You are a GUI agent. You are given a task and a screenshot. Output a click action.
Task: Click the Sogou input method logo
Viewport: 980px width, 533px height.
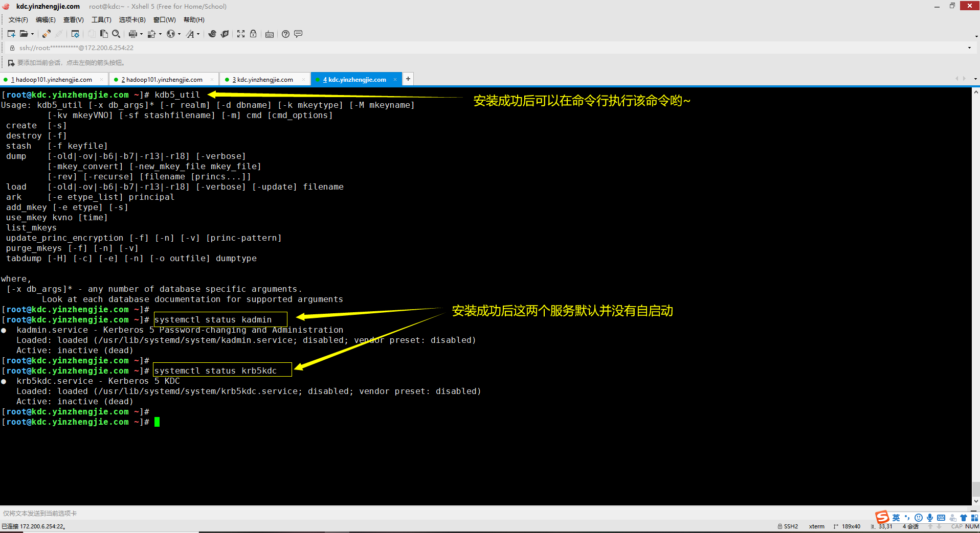pyautogui.click(x=882, y=517)
